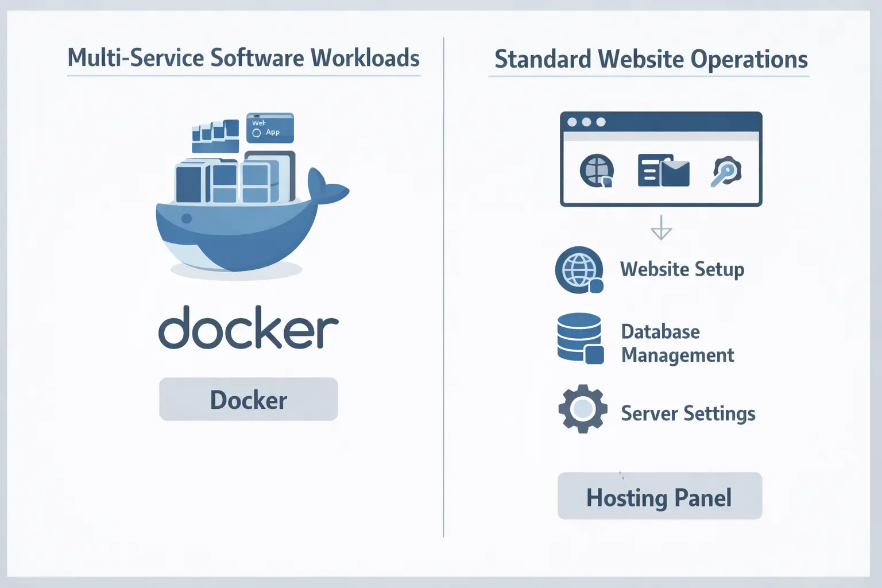
Task: Collapse the Database Management section
Action: pos(678,343)
